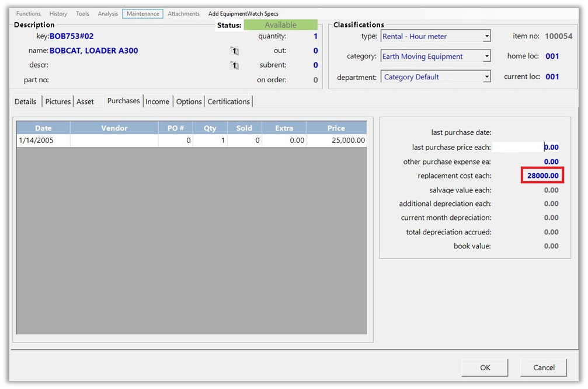588x389 pixels.
Task: Click the icon beside the descr field
Action: pyautogui.click(x=234, y=65)
